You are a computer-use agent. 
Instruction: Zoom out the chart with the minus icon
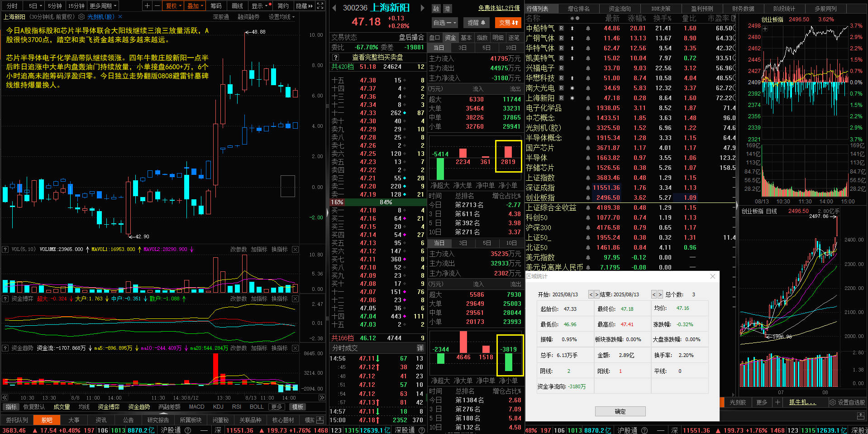(157, 6)
